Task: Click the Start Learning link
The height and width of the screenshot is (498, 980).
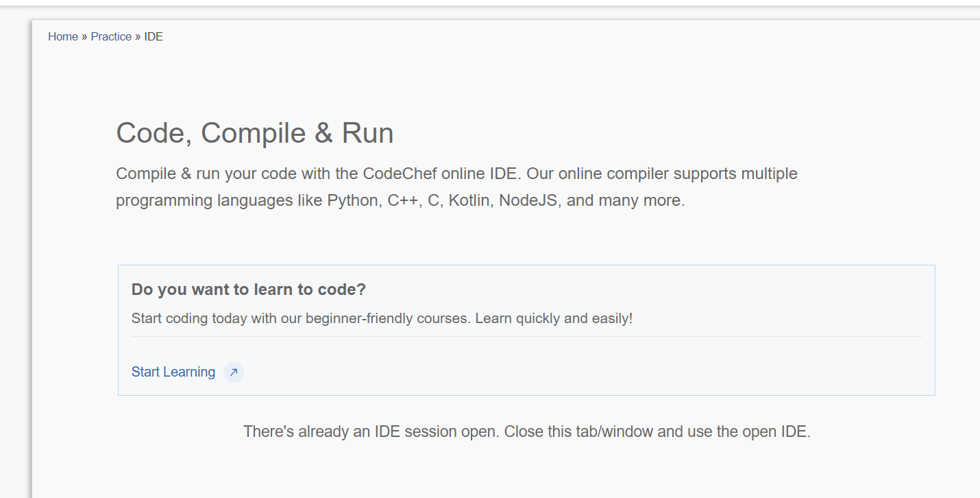Action: coord(173,372)
